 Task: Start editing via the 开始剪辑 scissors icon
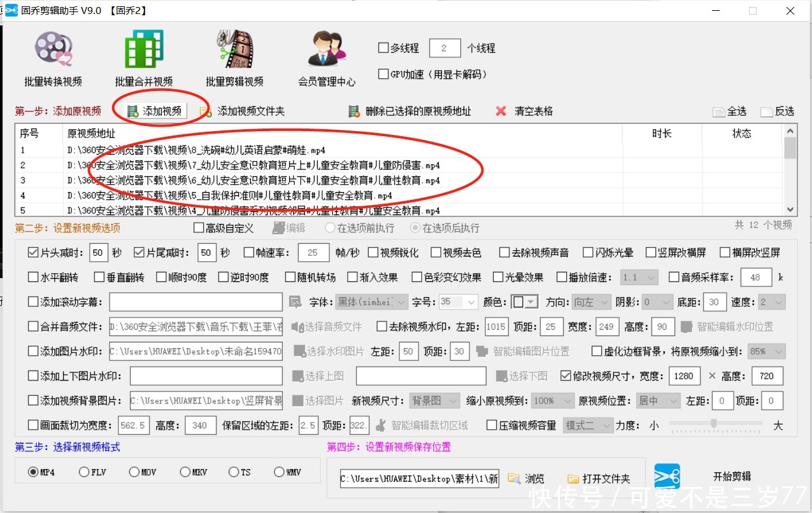(667, 476)
